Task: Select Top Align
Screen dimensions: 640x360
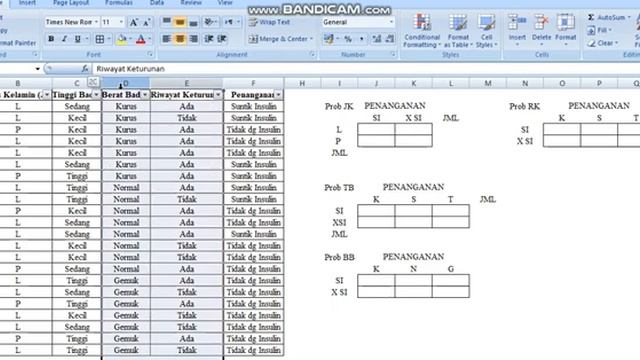Action: coord(167,22)
